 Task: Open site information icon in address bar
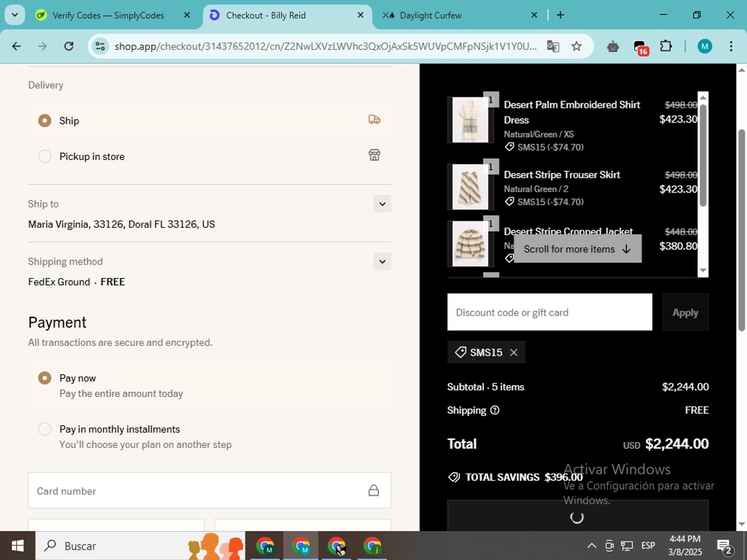pos(100,46)
